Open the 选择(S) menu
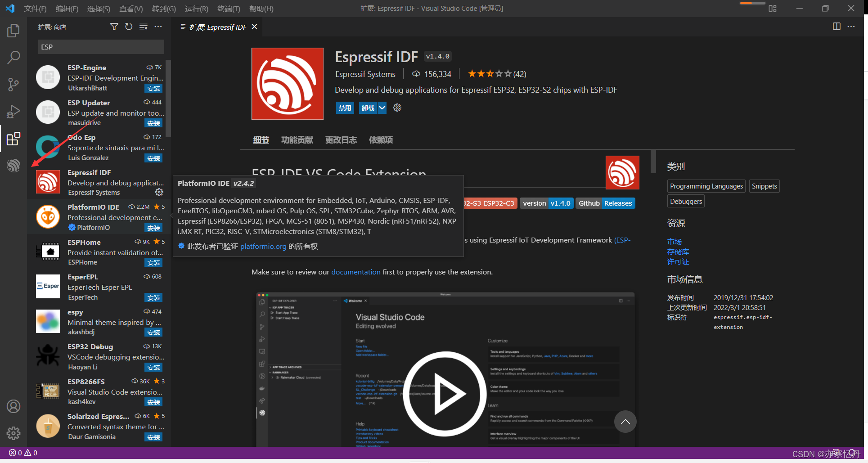Screen dimensions: 868x463 click(99, 9)
